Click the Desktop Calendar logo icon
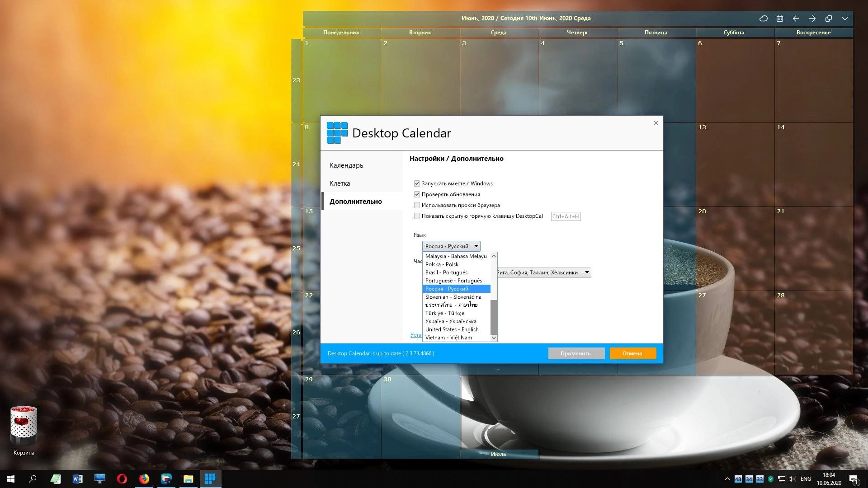The image size is (868, 488). 337,133
